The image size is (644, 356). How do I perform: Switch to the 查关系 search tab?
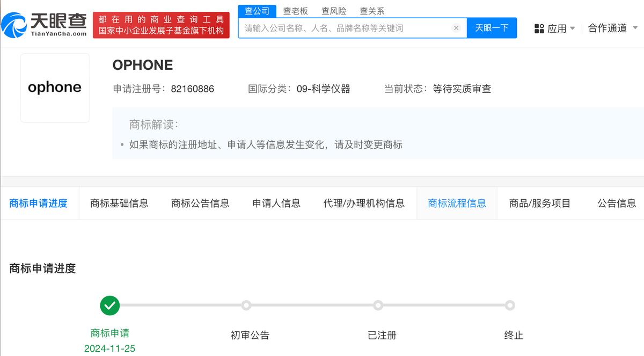pos(372,11)
